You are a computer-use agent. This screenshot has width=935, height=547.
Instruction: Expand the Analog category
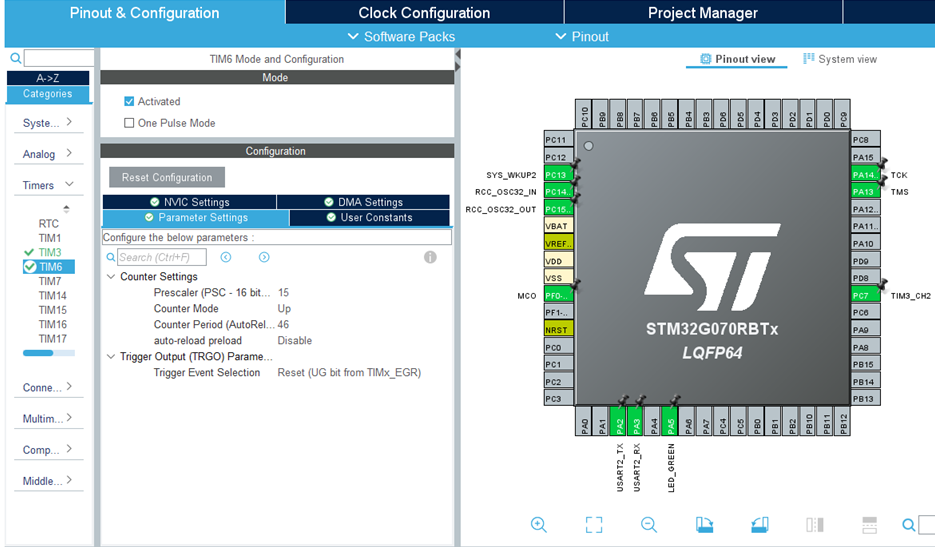point(48,154)
